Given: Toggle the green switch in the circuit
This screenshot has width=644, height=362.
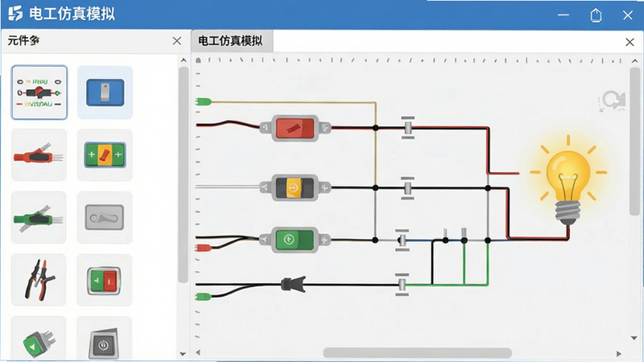Looking at the screenshot, I should point(295,240).
